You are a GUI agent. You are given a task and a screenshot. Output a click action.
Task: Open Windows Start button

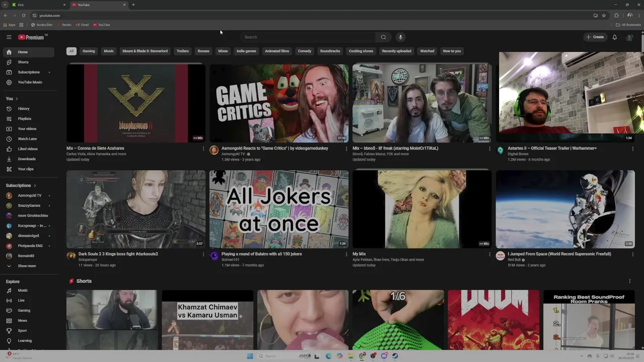(x=250, y=356)
